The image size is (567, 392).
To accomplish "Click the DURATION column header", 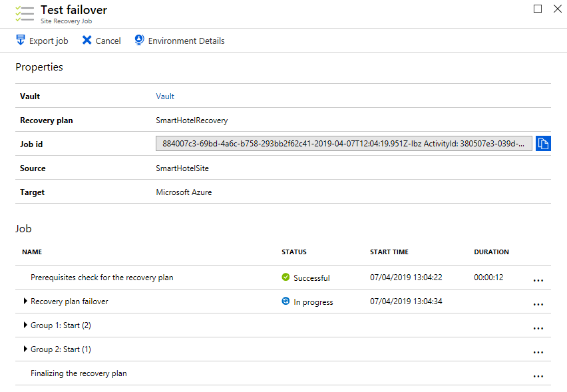I will click(x=491, y=252).
